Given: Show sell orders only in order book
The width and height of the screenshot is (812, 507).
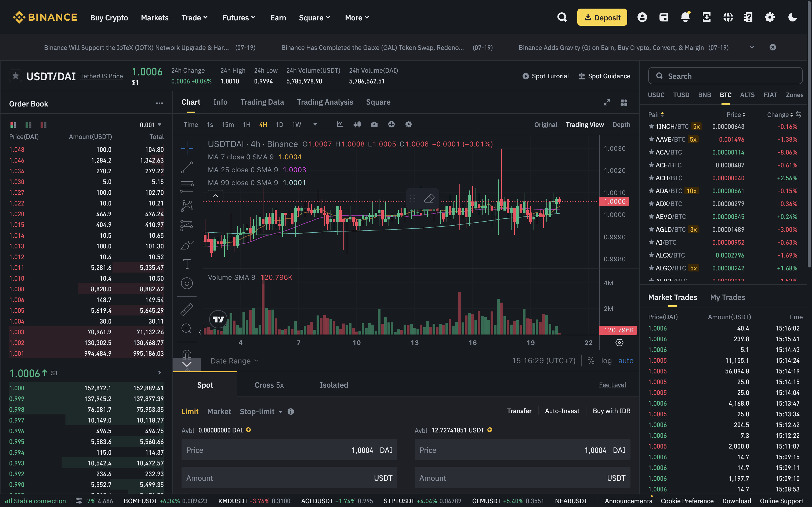Looking at the screenshot, I should [x=43, y=125].
